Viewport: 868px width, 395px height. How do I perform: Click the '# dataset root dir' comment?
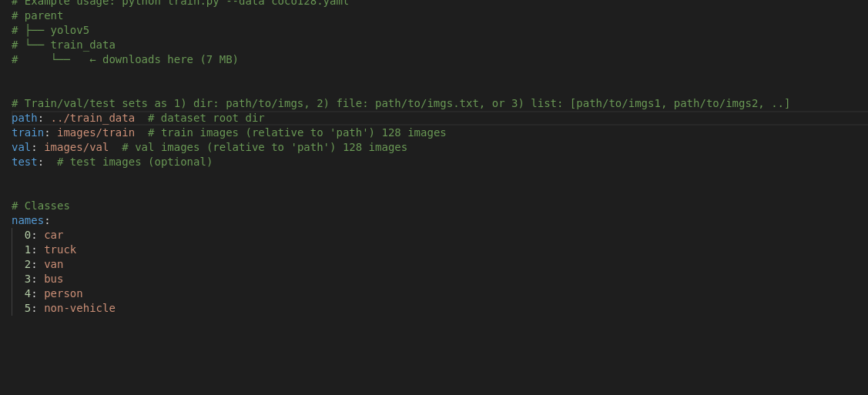(206, 118)
